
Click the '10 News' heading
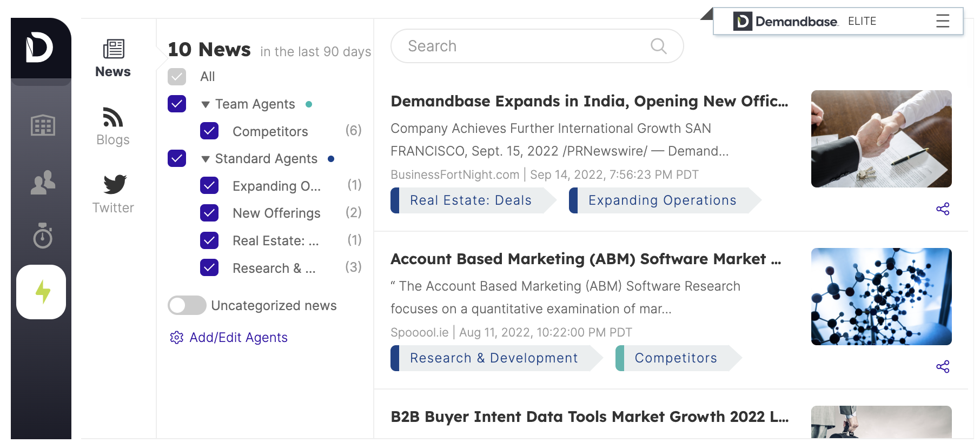click(209, 49)
